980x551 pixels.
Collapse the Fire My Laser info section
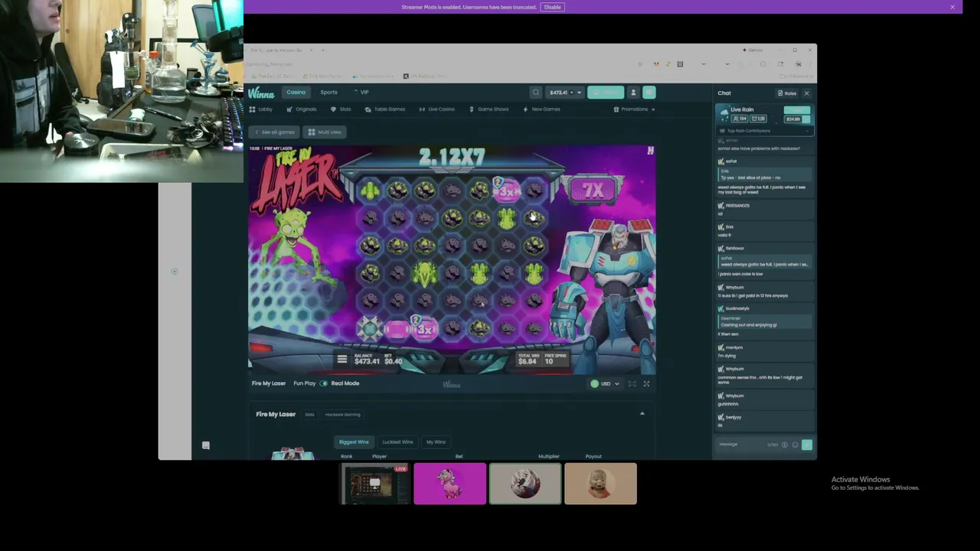(x=642, y=414)
